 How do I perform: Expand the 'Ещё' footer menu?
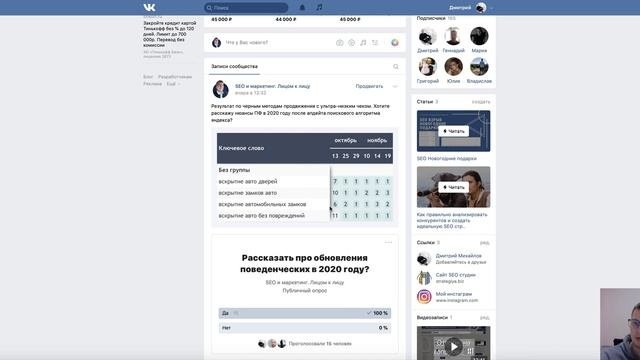click(173, 84)
